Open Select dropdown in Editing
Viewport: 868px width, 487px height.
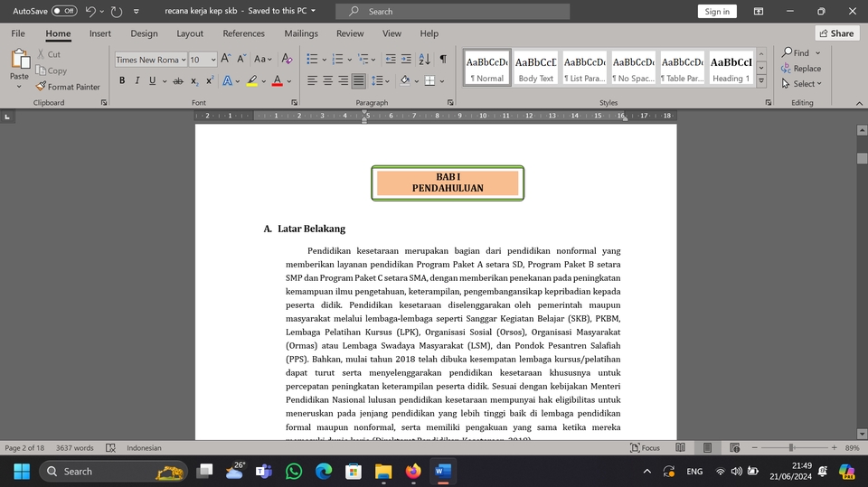(802, 83)
